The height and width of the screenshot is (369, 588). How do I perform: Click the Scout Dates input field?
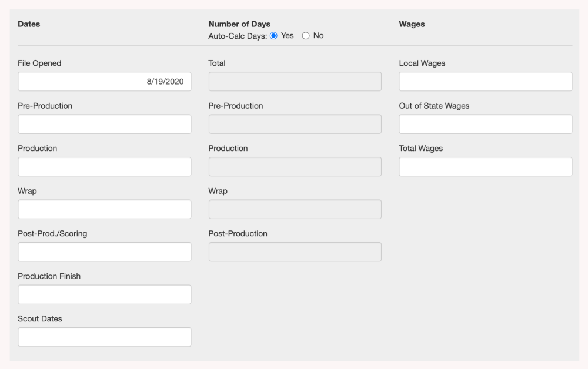coord(104,337)
